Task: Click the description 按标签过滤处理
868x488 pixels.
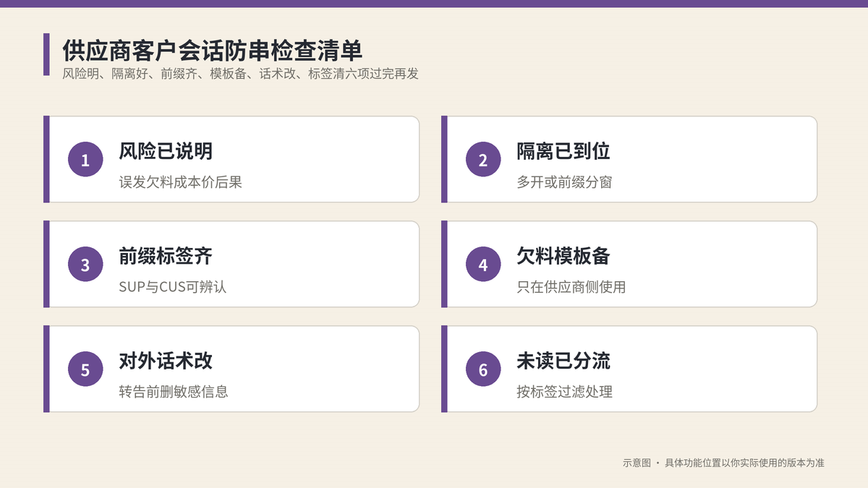Action: coord(564,392)
